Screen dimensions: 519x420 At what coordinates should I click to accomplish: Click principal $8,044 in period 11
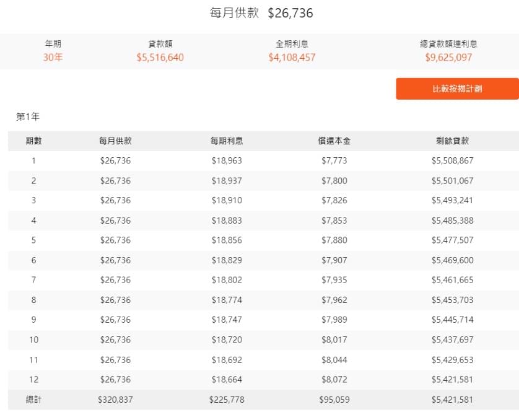(334, 360)
